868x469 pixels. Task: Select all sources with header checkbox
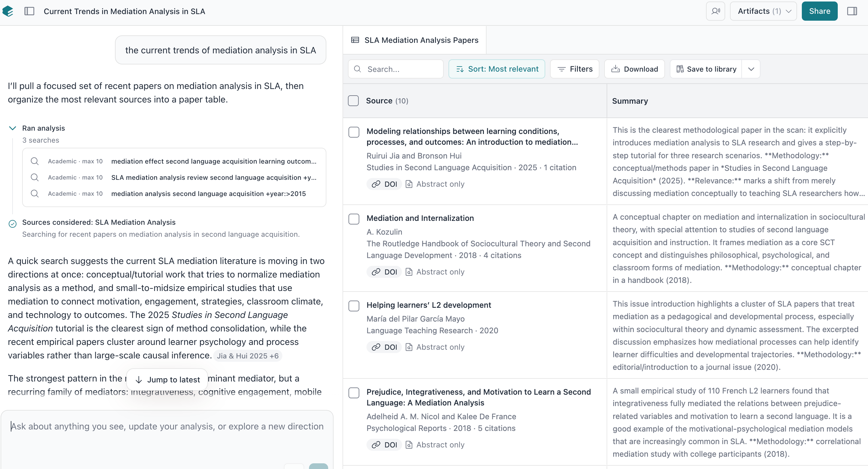[353, 101]
